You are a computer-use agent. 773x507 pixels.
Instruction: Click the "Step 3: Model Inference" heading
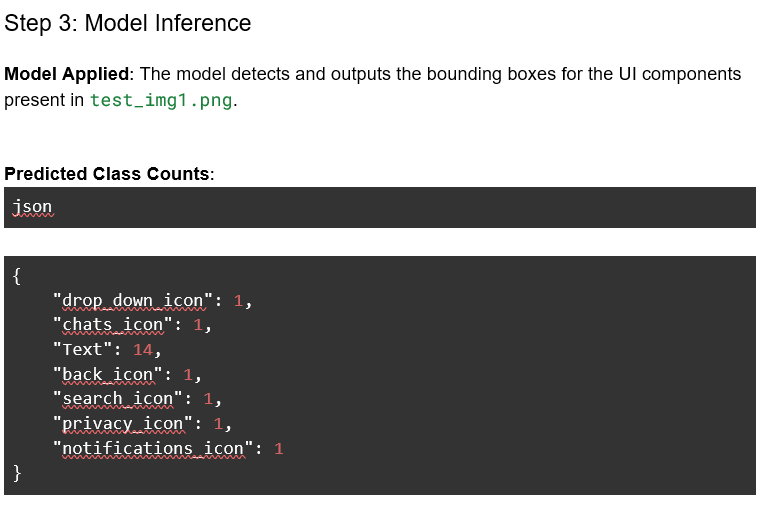pyautogui.click(x=128, y=23)
